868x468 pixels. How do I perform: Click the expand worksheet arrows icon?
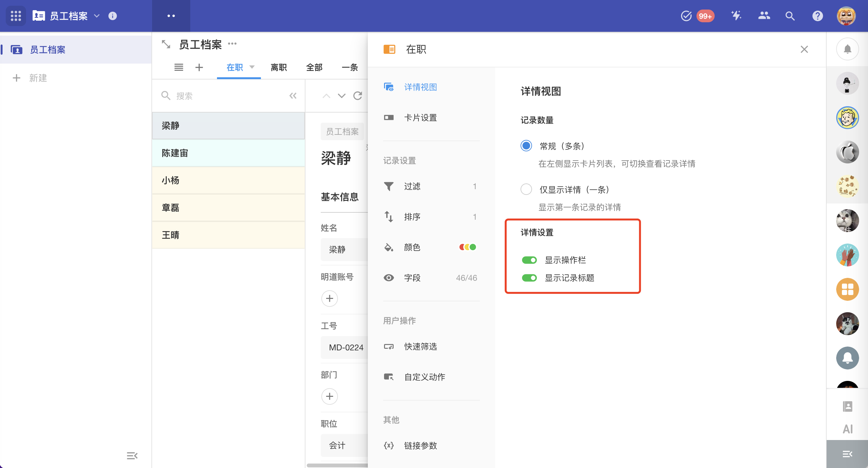pyautogui.click(x=166, y=44)
